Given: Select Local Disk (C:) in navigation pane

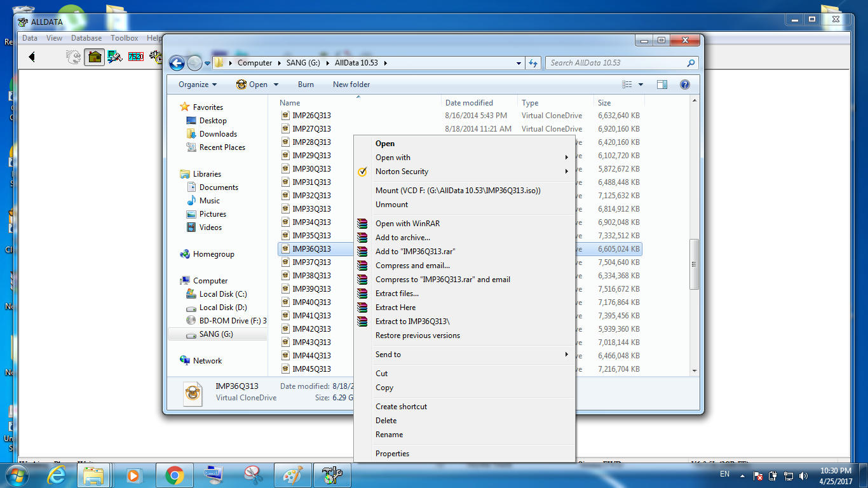Looking at the screenshot, I should tap(222, 294).
